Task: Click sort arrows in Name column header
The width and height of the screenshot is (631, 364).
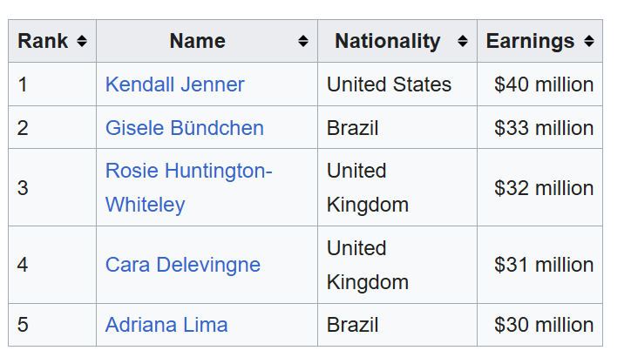Action: tap(303, 41)
